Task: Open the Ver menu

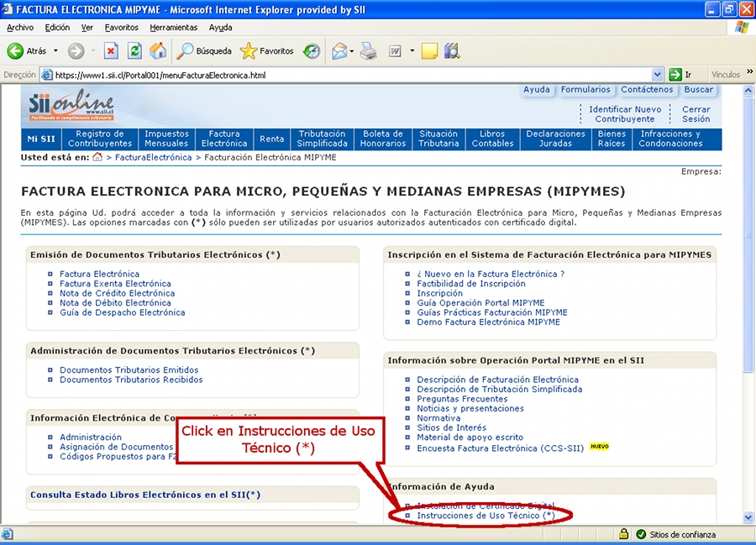Action: [87, 28]
